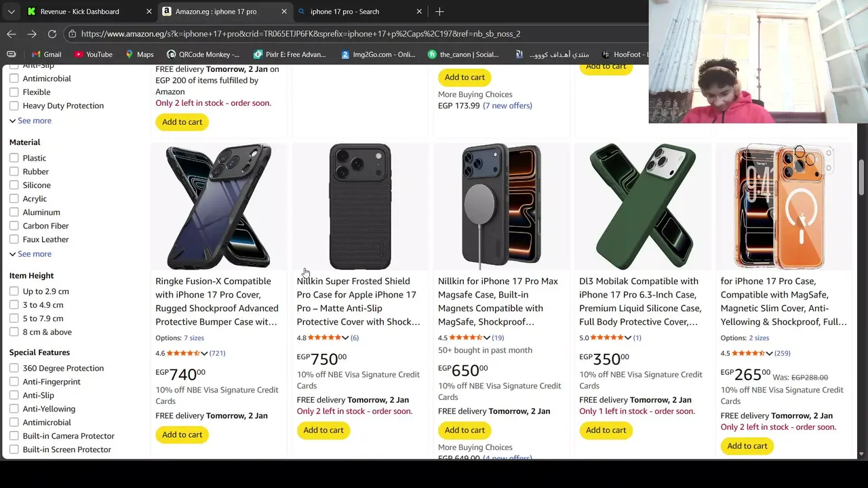The image size is (868, 488).
Task: Open the Gmail bookmark
Action: coord(45,54)
